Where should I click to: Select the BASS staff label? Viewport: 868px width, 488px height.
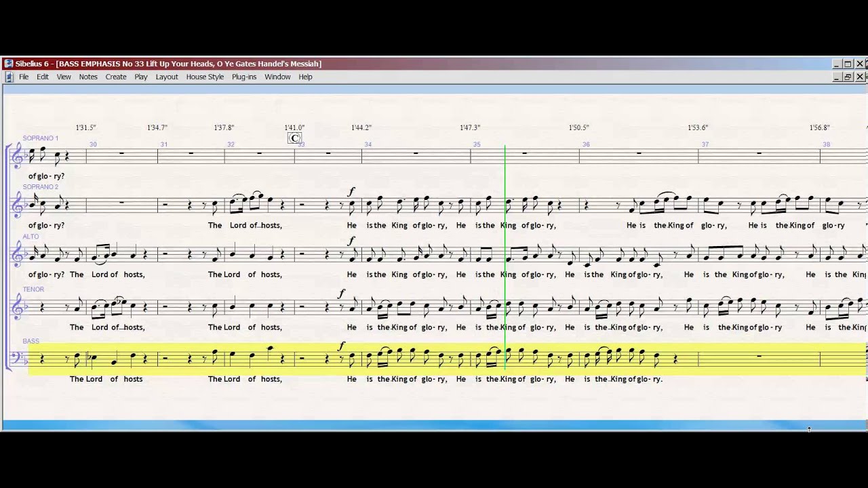[x=31, y=341]
